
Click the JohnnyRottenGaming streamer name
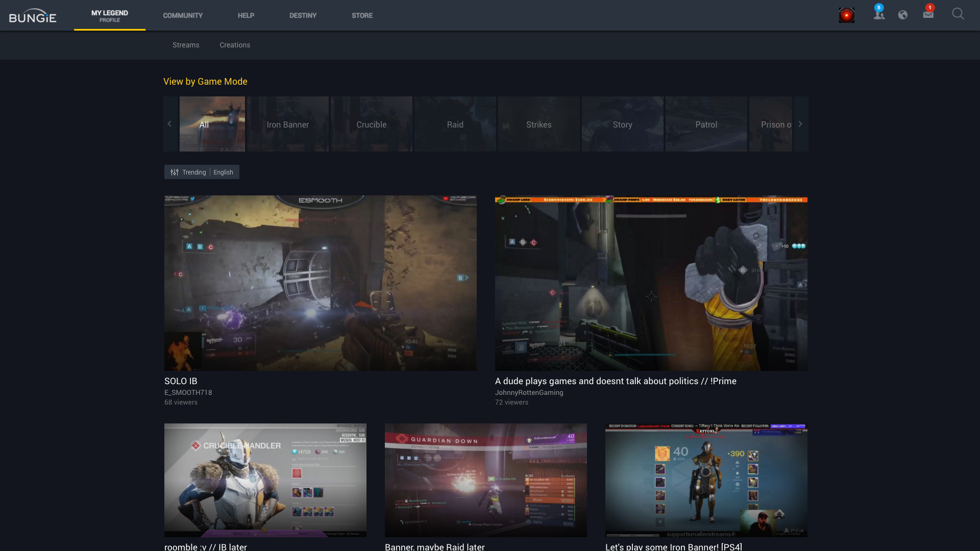(x=529, y=393)
